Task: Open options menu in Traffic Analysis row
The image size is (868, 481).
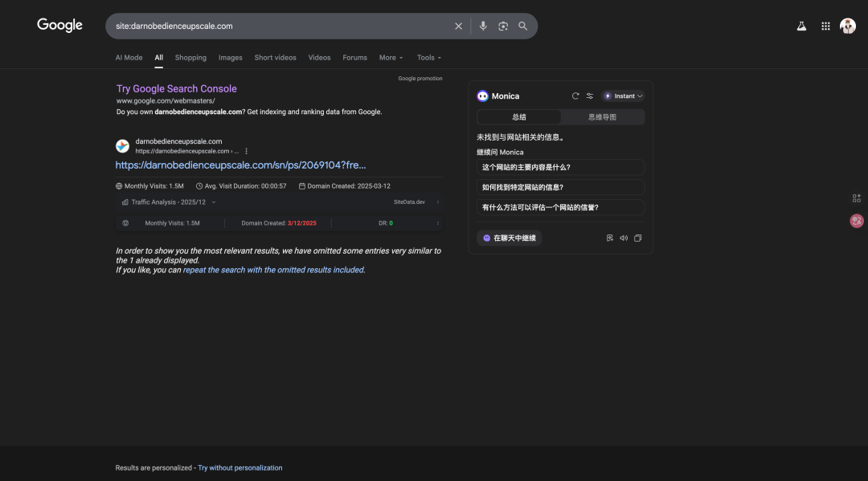Action: click(x=438, y=202)
